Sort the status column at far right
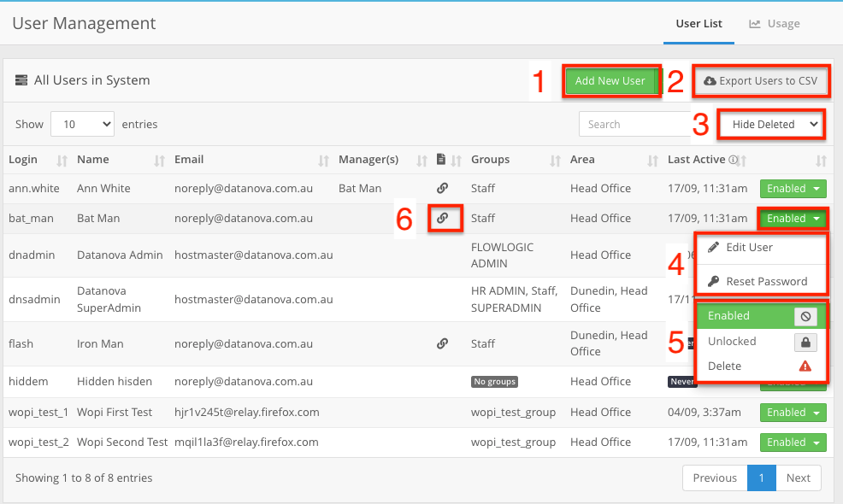This screenshot has width=843, height=504. (x=821, y=161)
